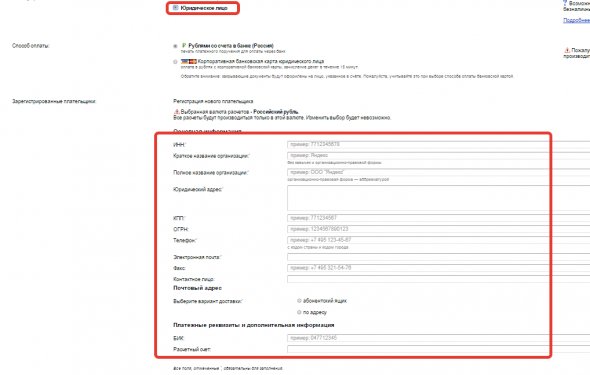Click the warning icon next to 'Пожалу…' note
Image resolution: width=590 pixels, height=375 pixels.
click(567, 50)
